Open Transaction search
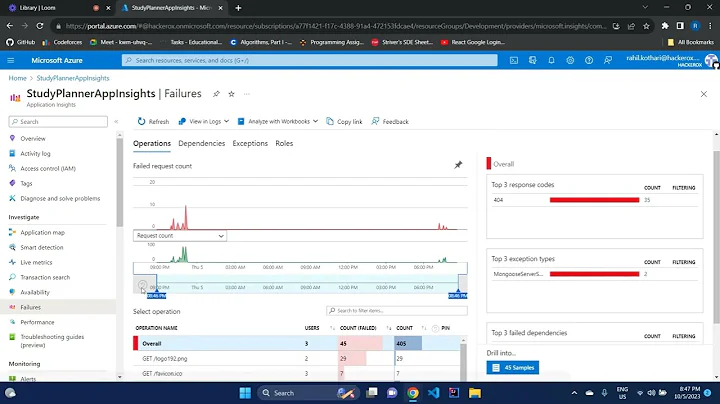Image resolution: width=720 pixels, height=404 pixels. (45, 277)
